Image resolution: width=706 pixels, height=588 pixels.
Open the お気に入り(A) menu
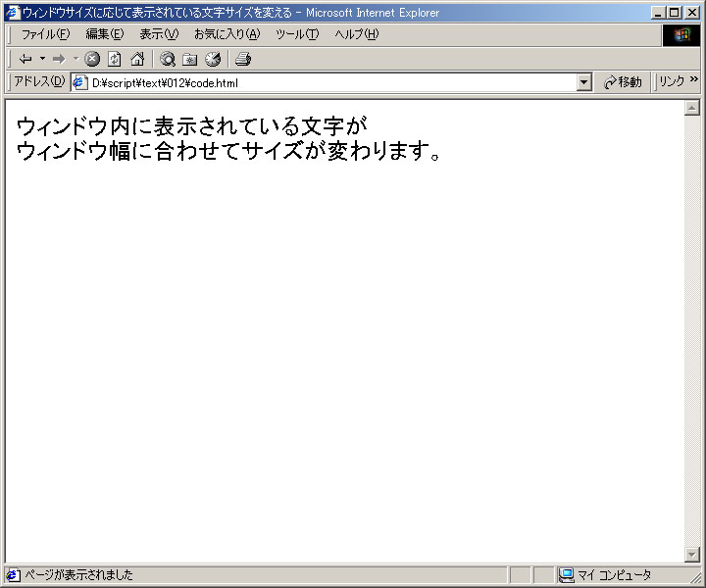point(227,34)
